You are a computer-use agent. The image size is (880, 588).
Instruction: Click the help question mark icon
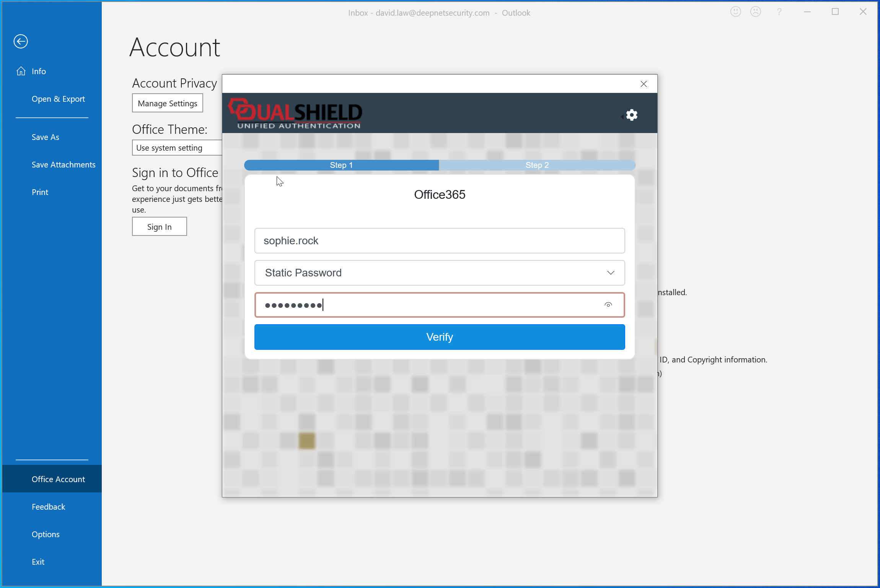pyautogui.click(x=779, y=12)
